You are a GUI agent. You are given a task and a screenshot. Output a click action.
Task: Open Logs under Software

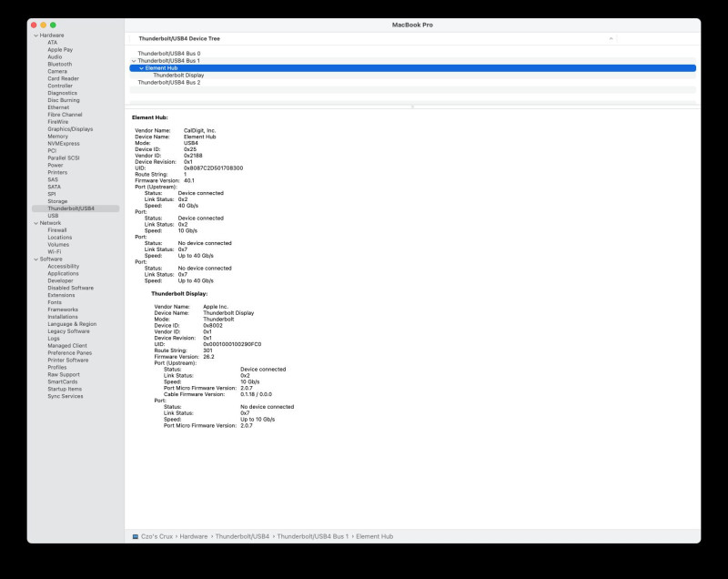click(54, 339)
